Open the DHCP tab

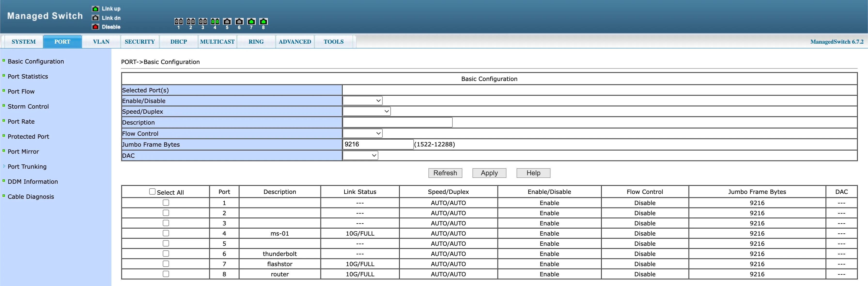(x=178, y=42)
